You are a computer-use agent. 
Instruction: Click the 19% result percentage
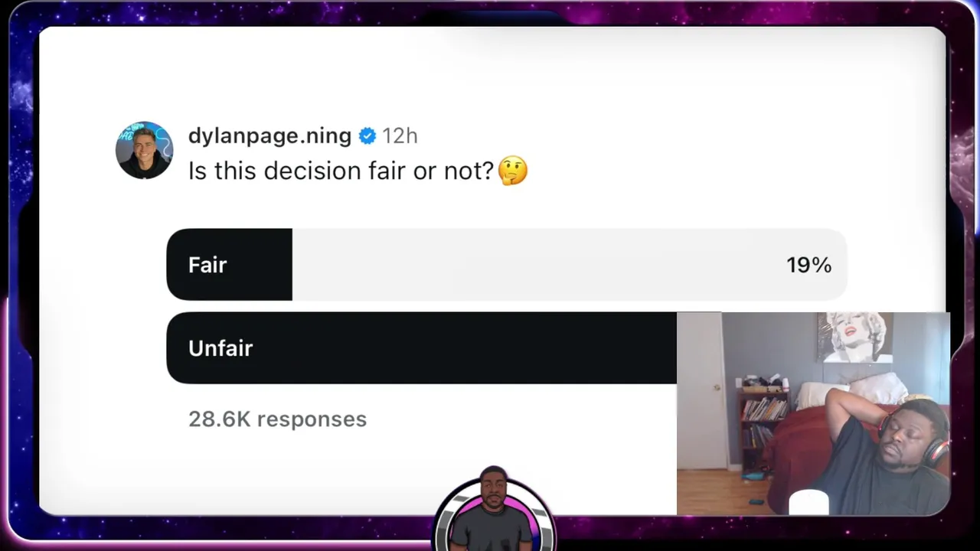[808, 265]
